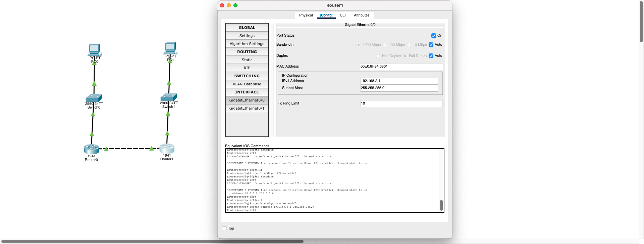Screen dimensions: 644x244
Task: Select the PC0 computer icon
Action: point(95,50)
